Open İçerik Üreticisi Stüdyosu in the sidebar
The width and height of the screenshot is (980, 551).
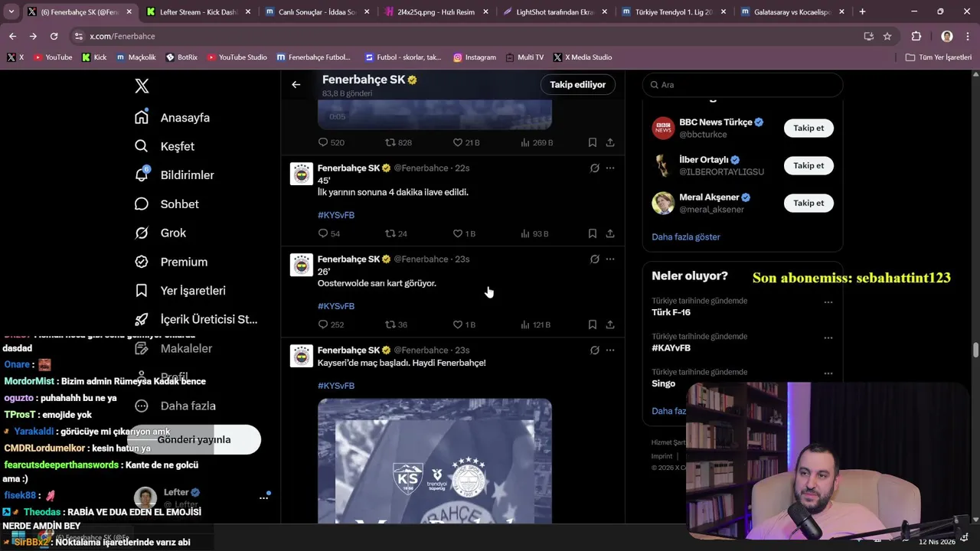point(197,319)
